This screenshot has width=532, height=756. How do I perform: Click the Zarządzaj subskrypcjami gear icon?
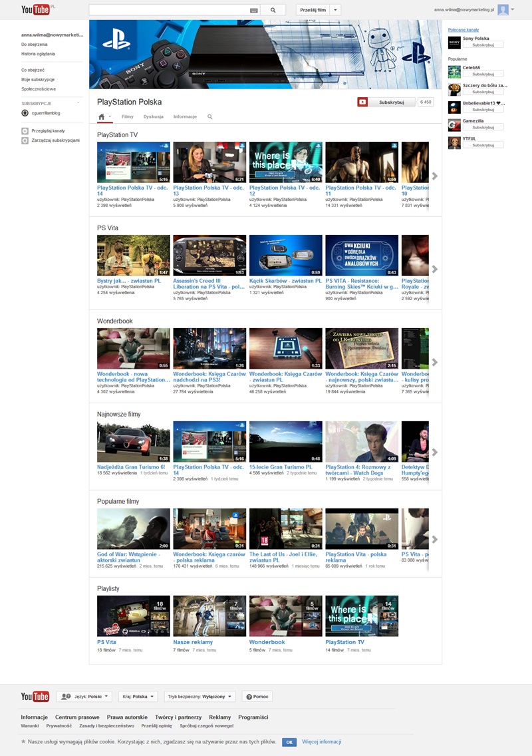25,140
